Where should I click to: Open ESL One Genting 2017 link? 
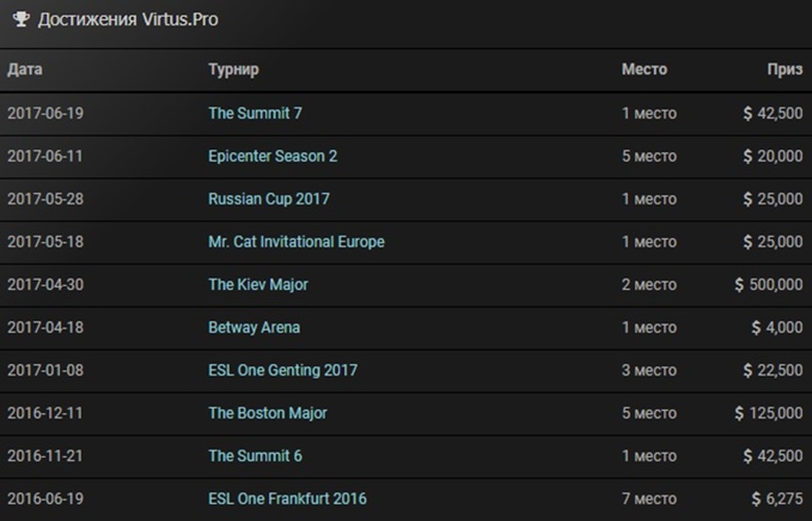point(282,370)
